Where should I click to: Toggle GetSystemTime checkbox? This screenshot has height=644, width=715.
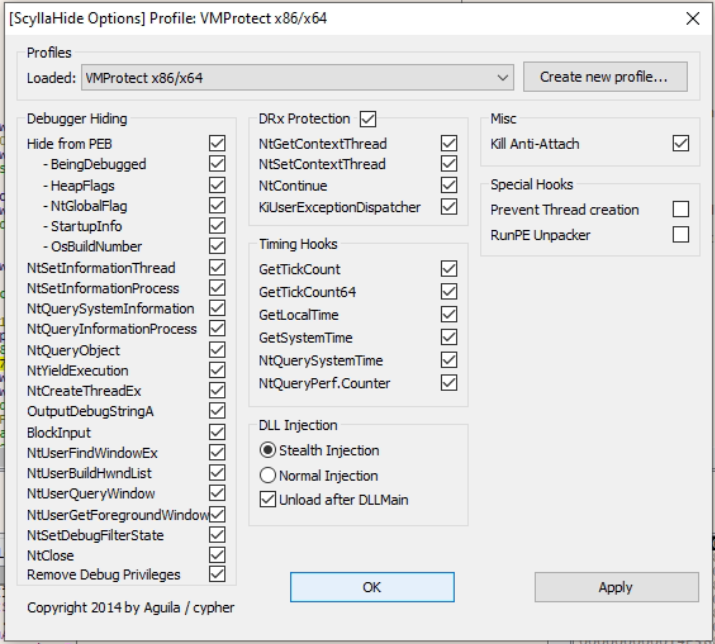pyautogui.click(x=449, y=337)
